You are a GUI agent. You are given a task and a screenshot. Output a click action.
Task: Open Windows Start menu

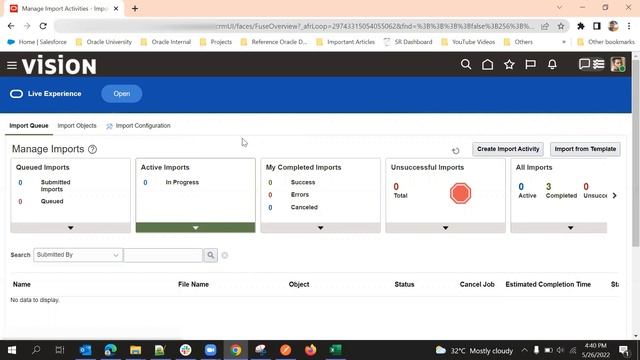click(x=12, y=350)
